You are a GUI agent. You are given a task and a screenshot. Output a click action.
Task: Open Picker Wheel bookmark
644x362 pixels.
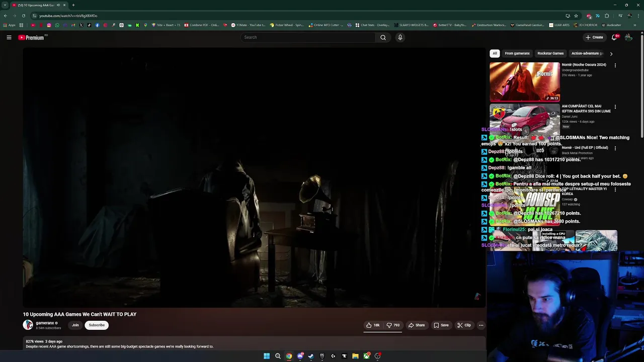287,25
